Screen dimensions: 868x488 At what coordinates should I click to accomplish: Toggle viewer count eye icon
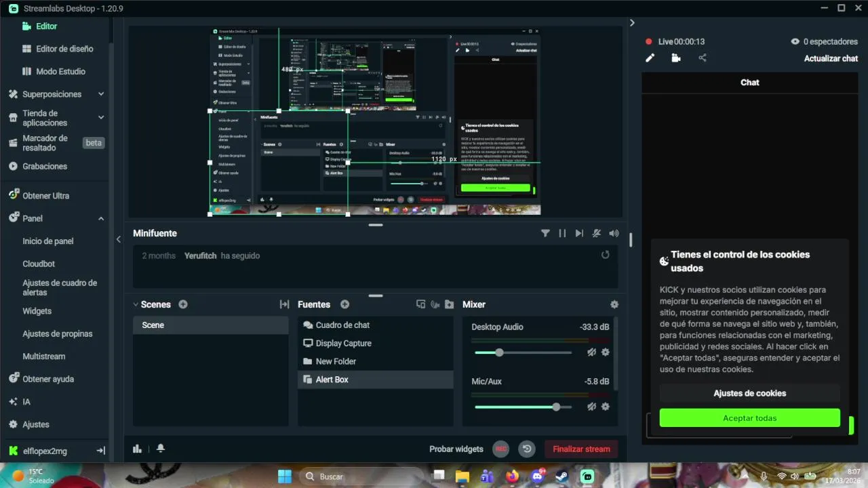(x=795, y=41)
